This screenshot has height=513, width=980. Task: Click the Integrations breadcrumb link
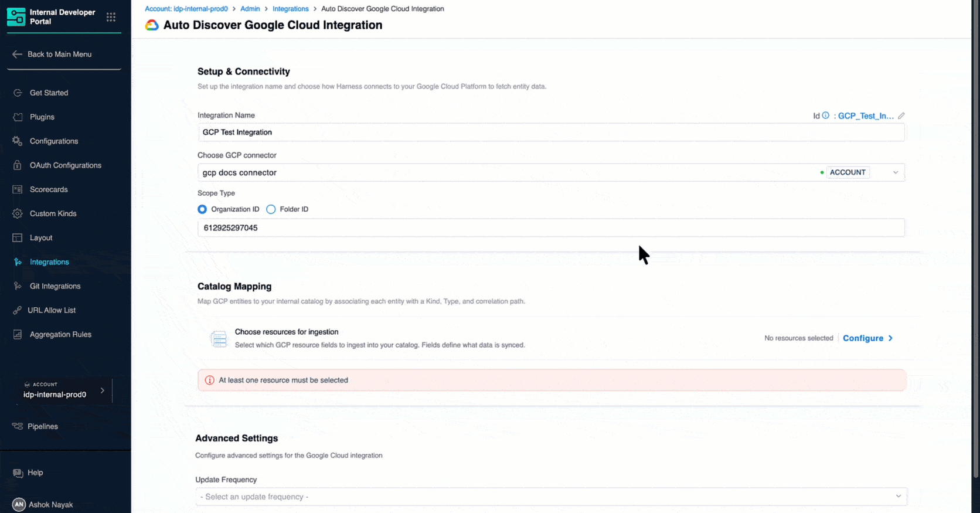[291, 9]
